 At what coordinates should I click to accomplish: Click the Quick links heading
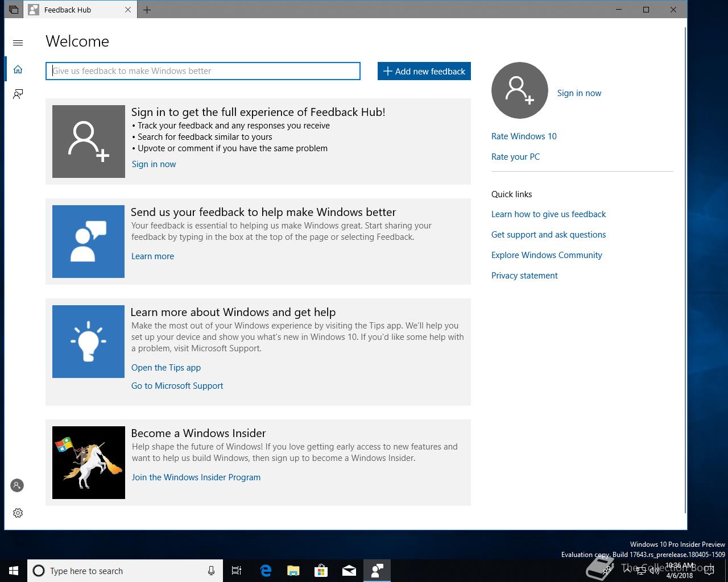512,194
